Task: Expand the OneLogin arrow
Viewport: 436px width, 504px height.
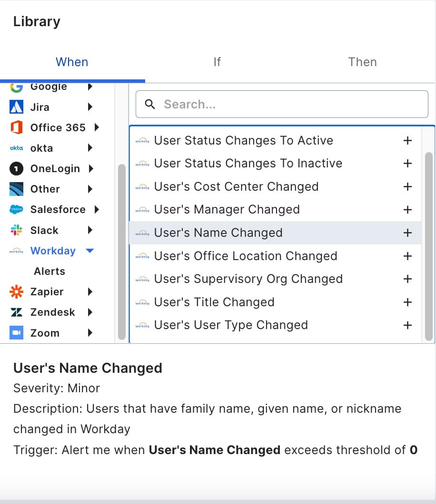Action: (x=91, y=168)
